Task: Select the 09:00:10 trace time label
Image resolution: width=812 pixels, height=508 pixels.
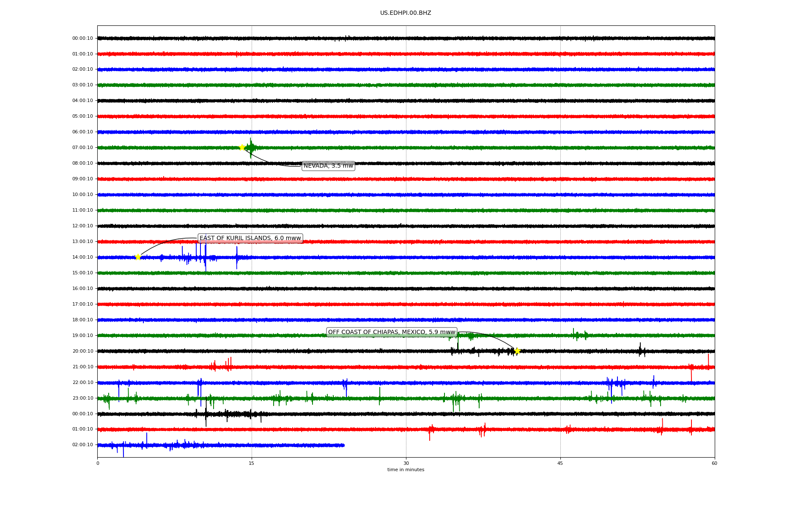Action: 82,179
